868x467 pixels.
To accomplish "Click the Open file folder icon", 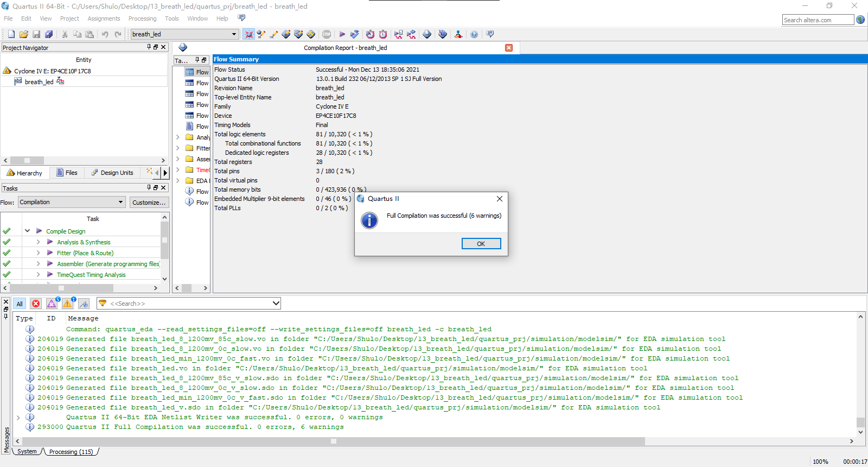I will pos(23,34).
